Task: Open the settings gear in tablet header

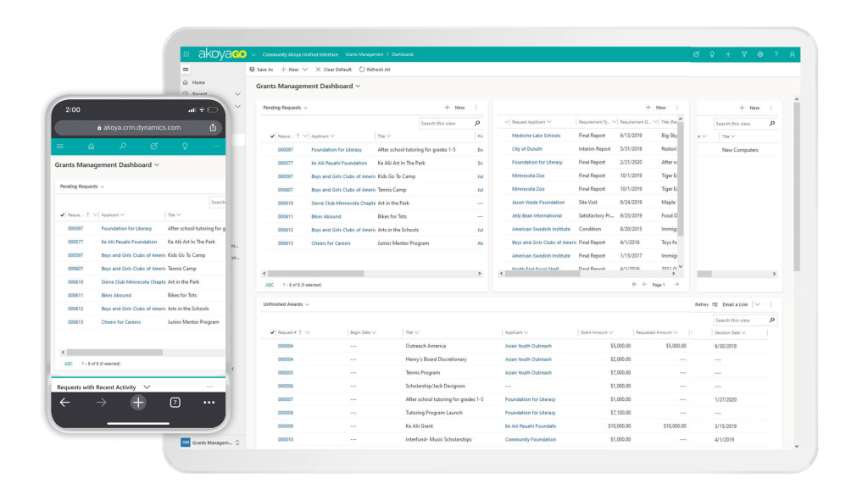Action: click(x=760, y=54)
